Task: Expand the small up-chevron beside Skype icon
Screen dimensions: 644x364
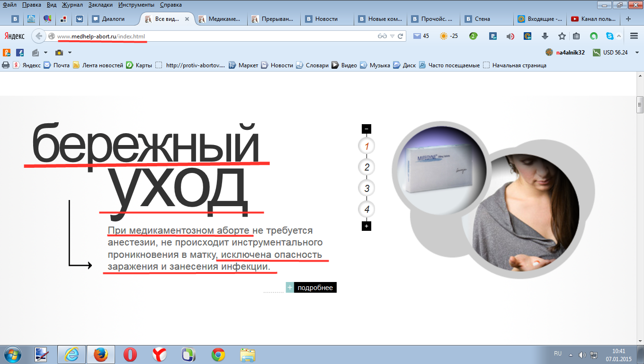Action: coord(619,36)
